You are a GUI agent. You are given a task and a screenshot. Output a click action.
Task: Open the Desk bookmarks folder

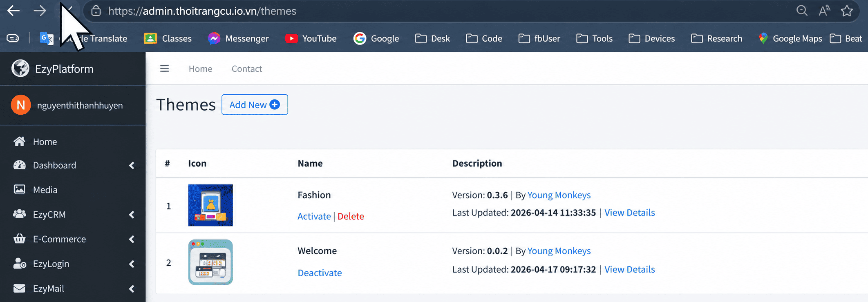(432, 38)
